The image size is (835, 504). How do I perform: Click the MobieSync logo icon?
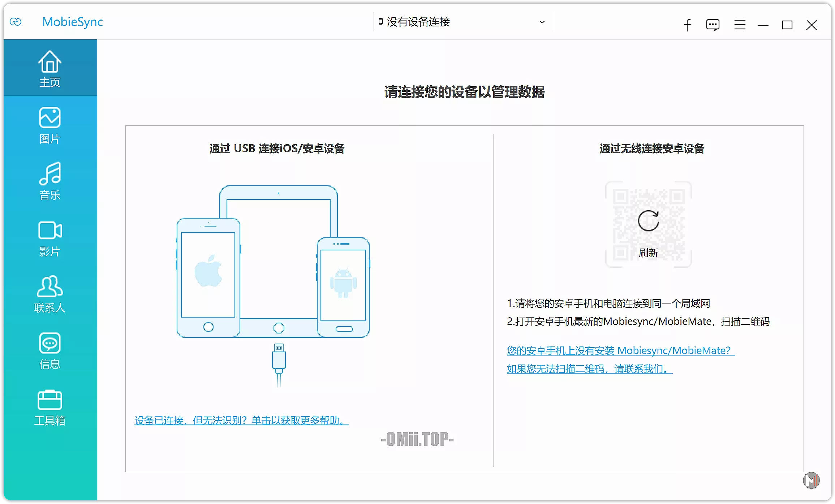pyautogui.click(x=16, y=22)
